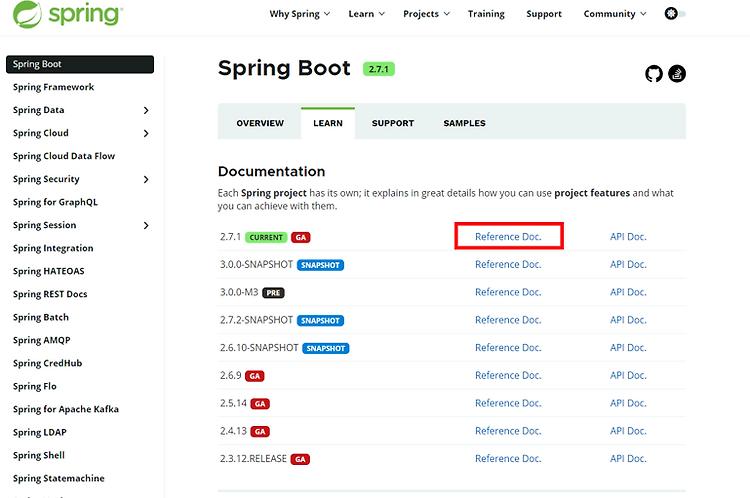
Task: Open Spring HATEOAS project
Action: (x=49, y=271)
